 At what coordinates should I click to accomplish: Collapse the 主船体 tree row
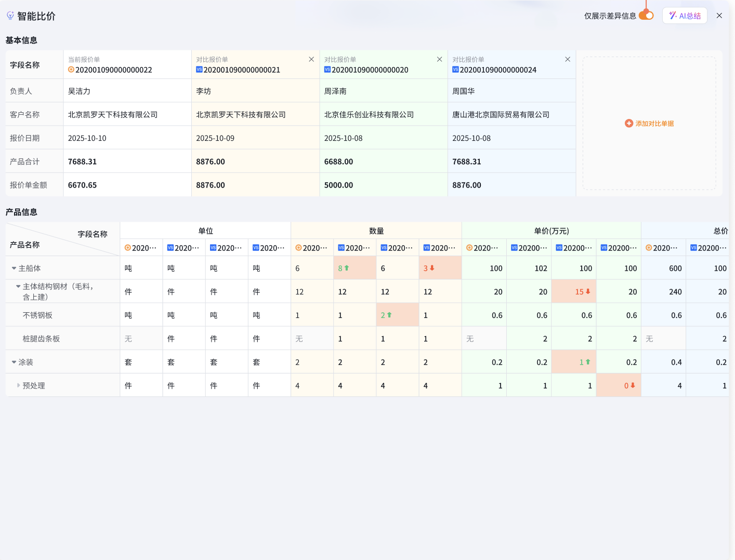click(14, 268)
